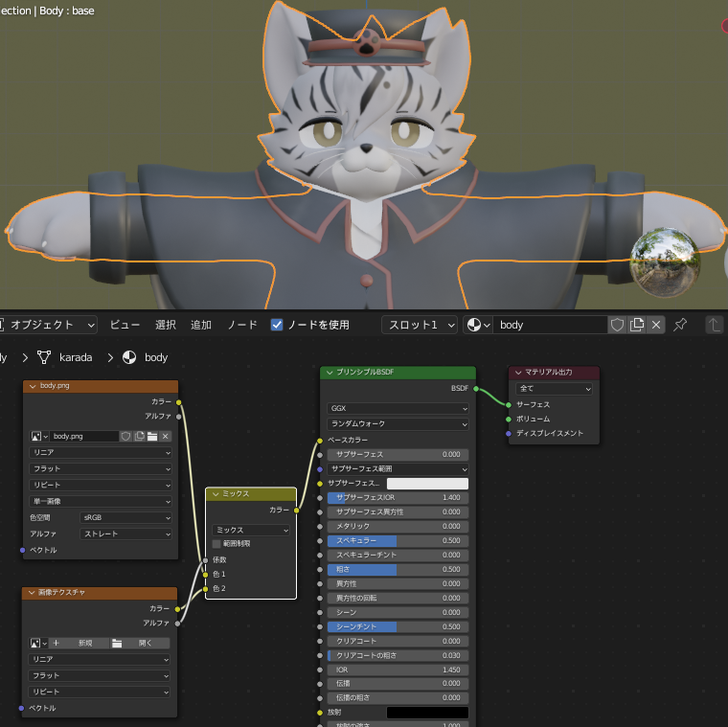
Task: Click karada in the breadcrumb path
Action: 76,357
